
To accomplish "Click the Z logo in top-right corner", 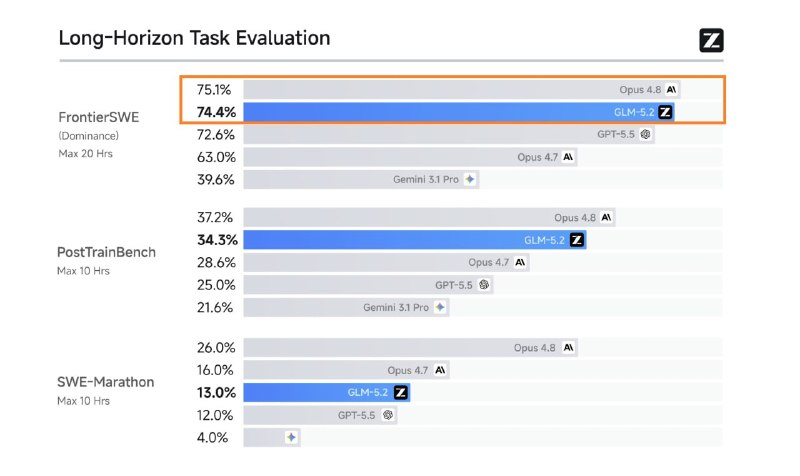I will click(x=711, y=40).
